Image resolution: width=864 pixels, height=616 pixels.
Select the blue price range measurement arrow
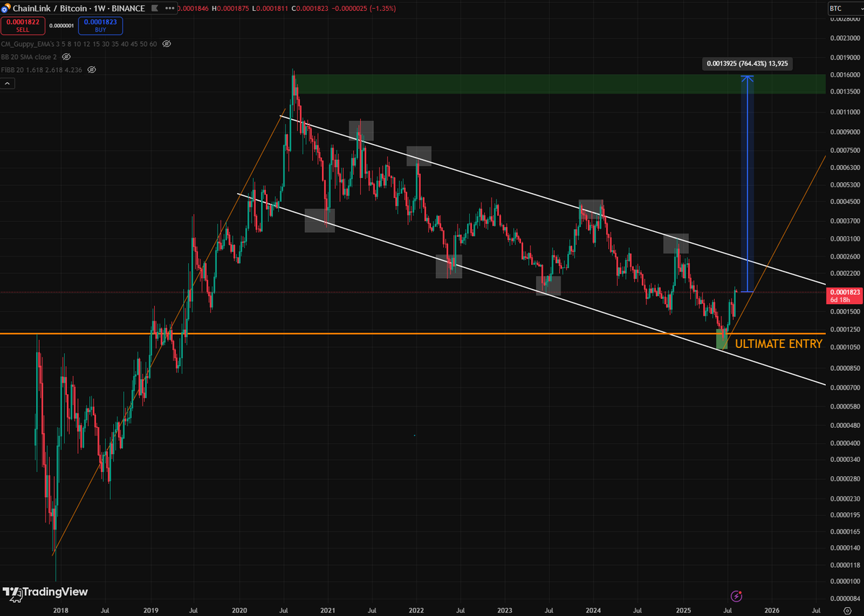click(747, 184)
